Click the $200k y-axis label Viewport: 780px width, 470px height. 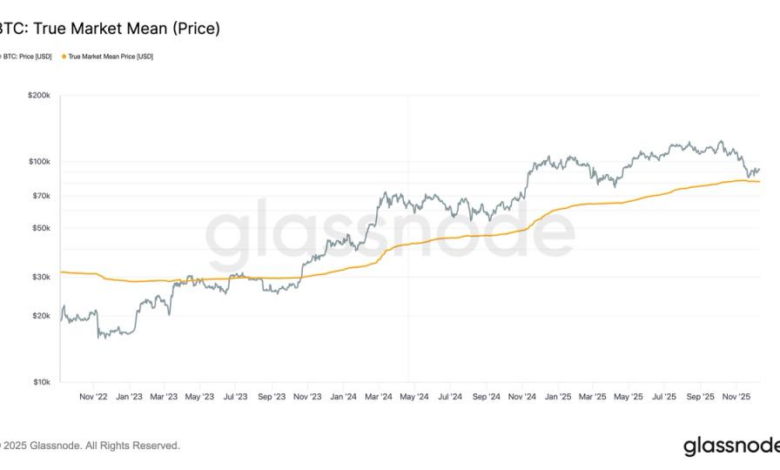pyautogui.click(x=37, y=95)
